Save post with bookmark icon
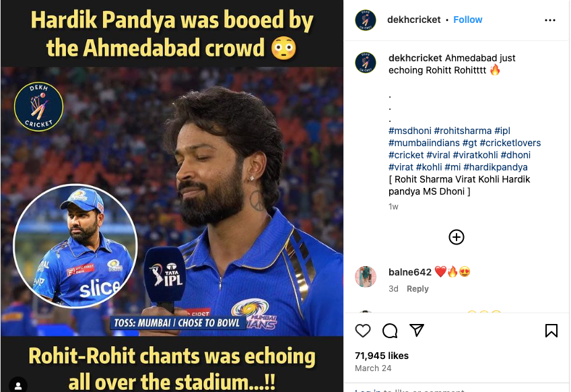571x392 pixels. [551, 331]
